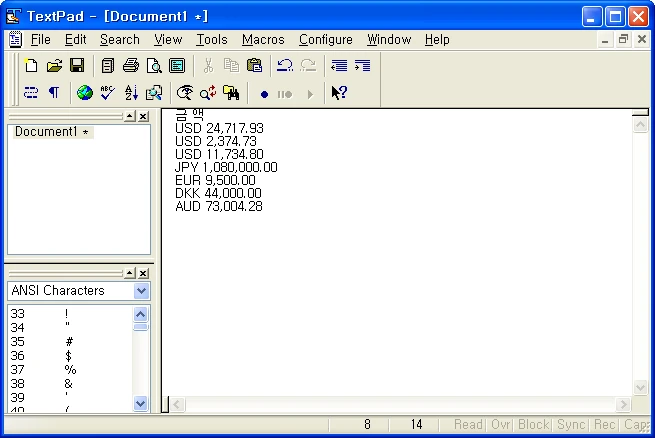Open Find in Files binoculars icon
Image resolution: width=655 pixels, height=438 pixels.
pyautogui.click(x=231, y=93)
